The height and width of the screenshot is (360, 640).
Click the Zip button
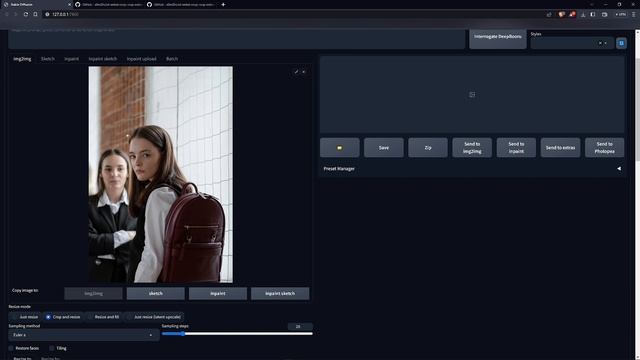pos(428,148)
